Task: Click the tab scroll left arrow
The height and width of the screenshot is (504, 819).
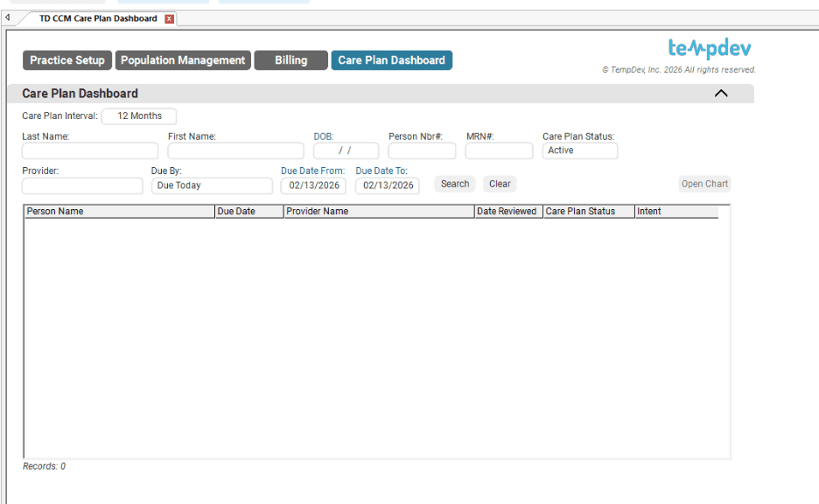Action: [7, 17]
